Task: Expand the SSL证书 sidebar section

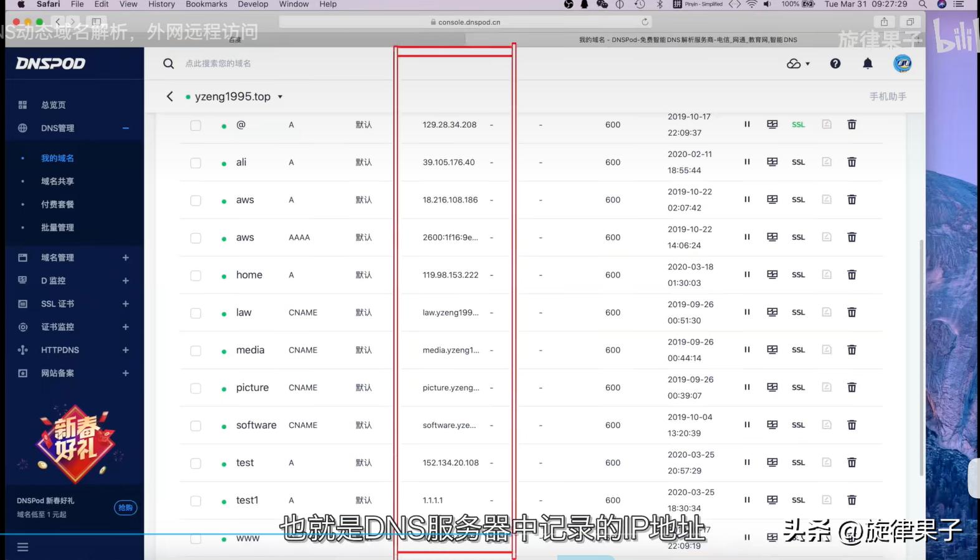Action: click(125, 304)
